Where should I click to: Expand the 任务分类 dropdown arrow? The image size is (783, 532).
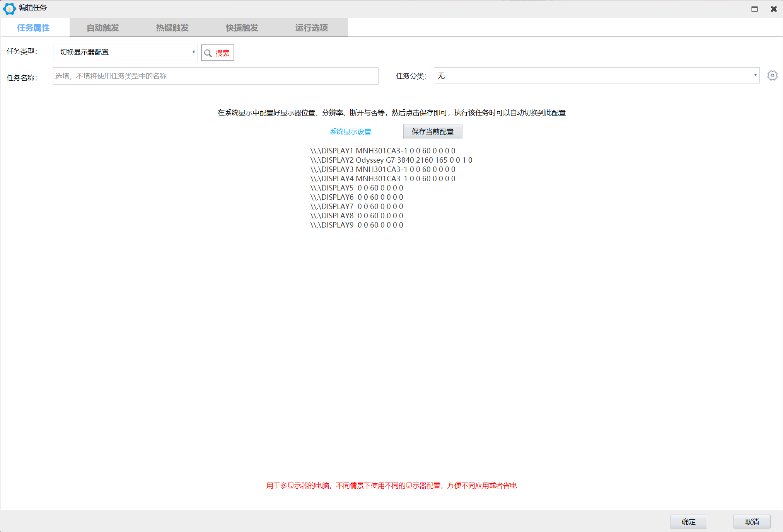[755, 75]
